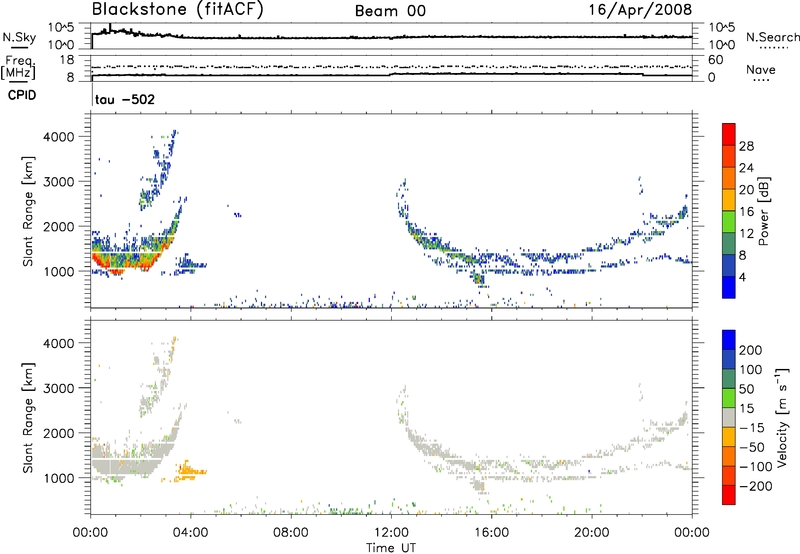
Task: Click the '-100' label on Velocity color bar
Action: (755, 467)
